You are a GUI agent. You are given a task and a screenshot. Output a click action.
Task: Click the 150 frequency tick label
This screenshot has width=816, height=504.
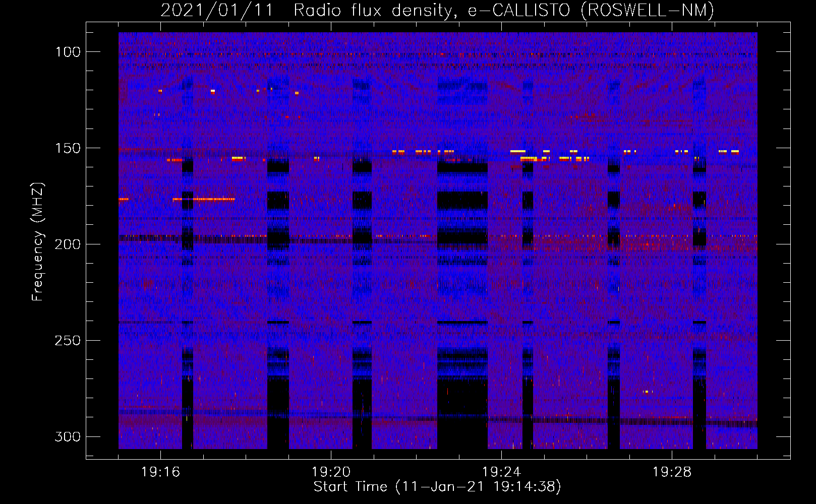[x=68, y=148]
